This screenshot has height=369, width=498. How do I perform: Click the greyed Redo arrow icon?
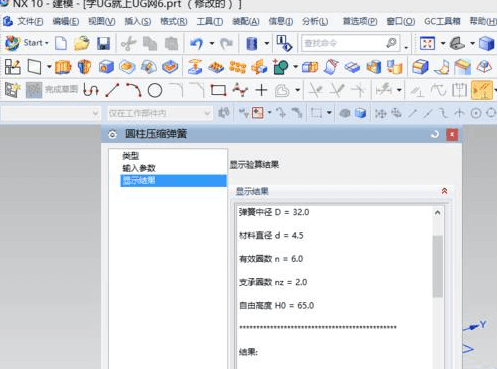(x=227, y=43)
